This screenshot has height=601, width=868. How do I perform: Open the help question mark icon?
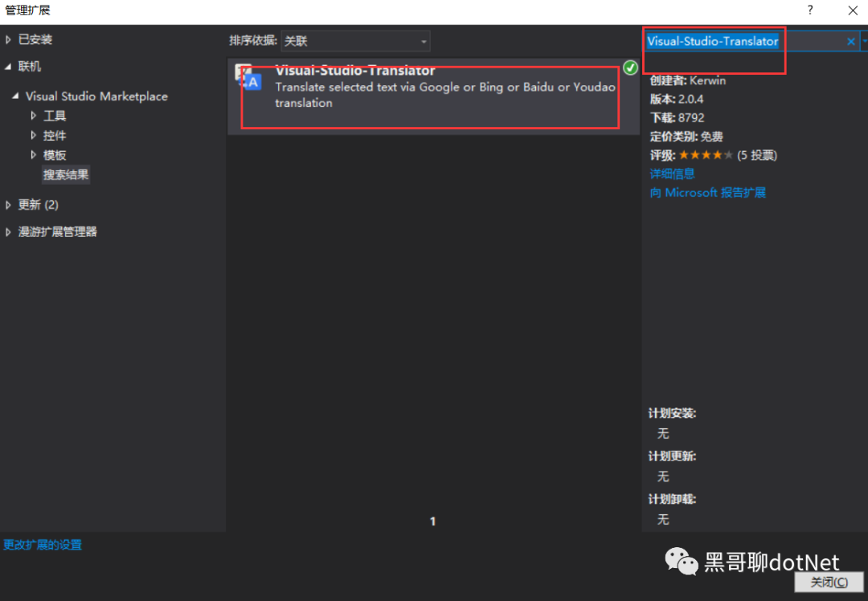tap(810, 10)
